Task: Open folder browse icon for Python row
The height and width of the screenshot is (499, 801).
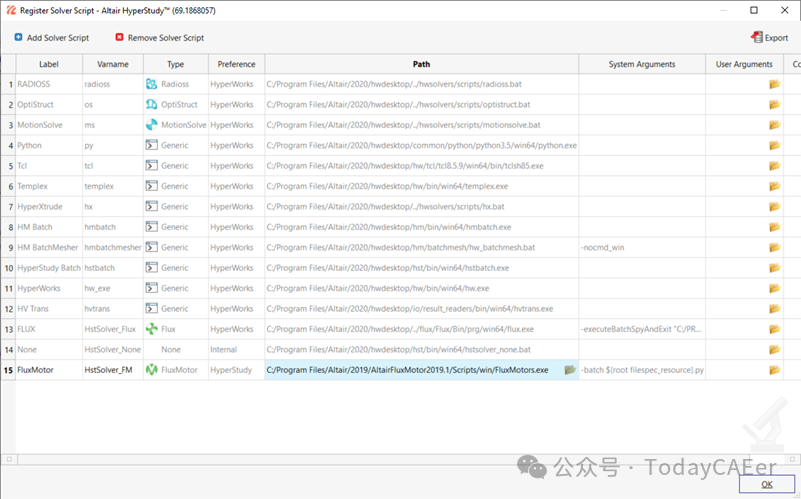Action: pyautogui.click(x=774, y=146)
